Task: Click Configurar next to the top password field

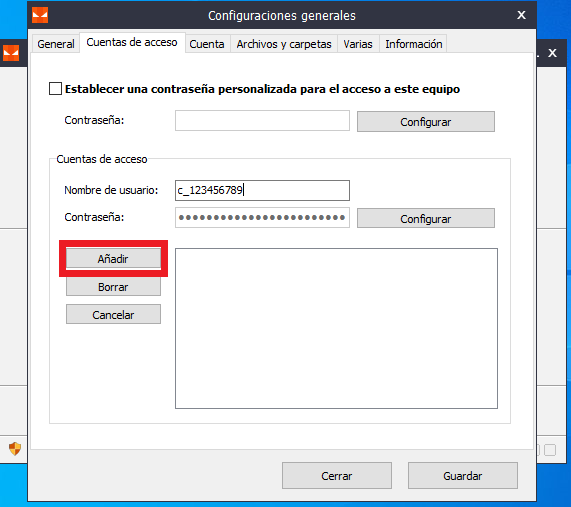Action: pos(426,122)
